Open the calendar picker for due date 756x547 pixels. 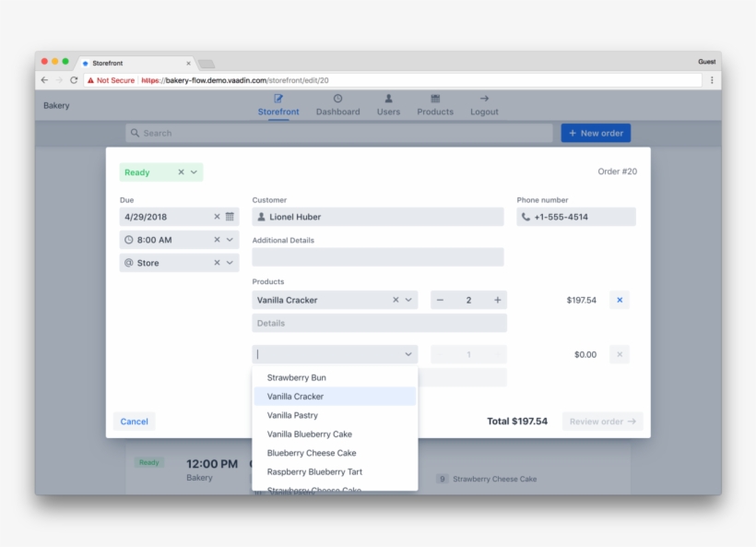(230, 217)
